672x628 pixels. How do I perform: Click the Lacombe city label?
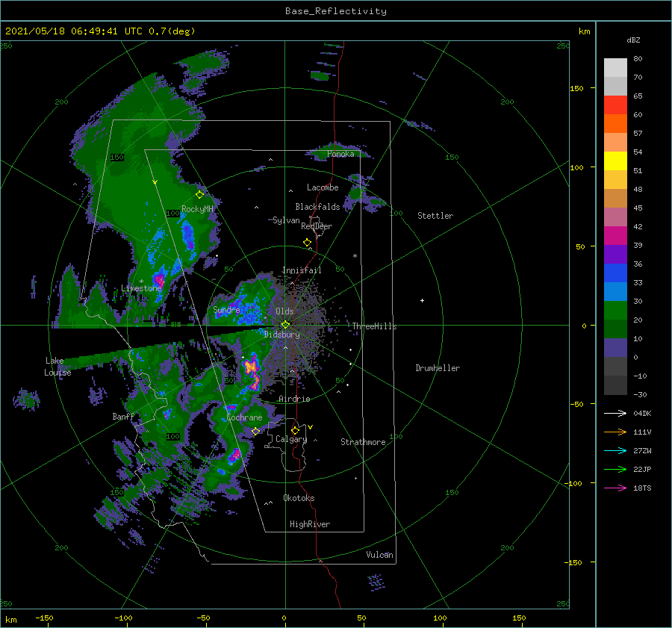(323, 187)
